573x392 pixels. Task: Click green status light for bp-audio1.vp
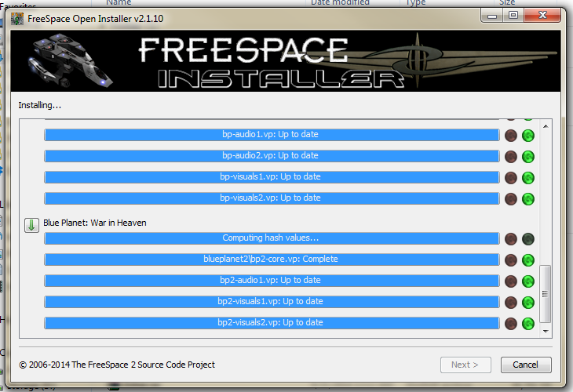click(528, 136)
